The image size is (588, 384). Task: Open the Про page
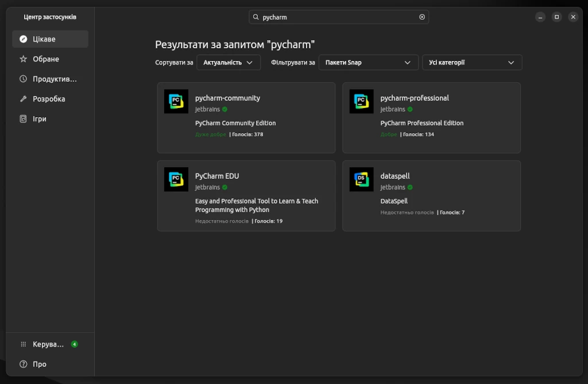51,364
